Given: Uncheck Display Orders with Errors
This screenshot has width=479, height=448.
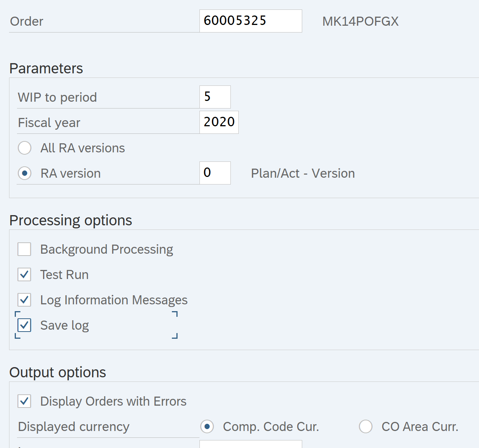Looking at the screenshot, I should pos(25,401).
